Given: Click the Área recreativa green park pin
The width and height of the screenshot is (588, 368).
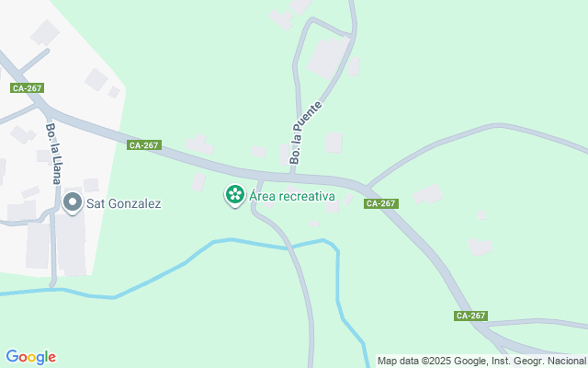Looking at the screenshot, I should coord(235,195).
